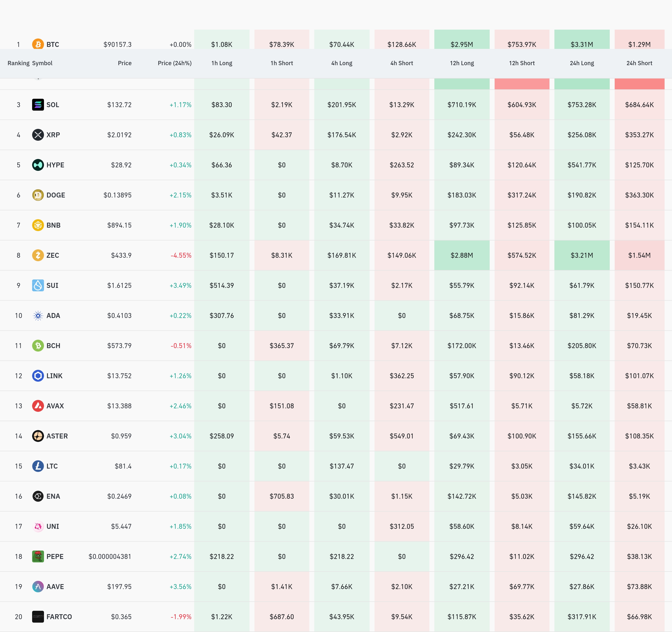
Task: Sort by the 1h Short column header
Action: (x=282, y=63)
